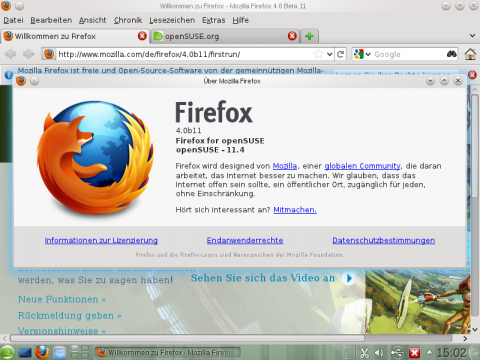Close the Über Mozilla Firefox dialog
Viewport: 480px width, 360px height.
[x=458, y=81]
